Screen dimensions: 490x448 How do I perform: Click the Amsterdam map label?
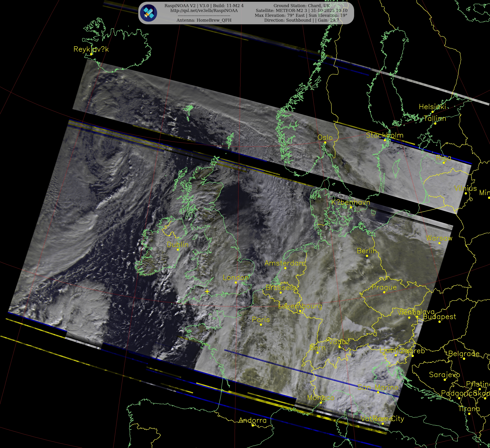coord(285,263)
